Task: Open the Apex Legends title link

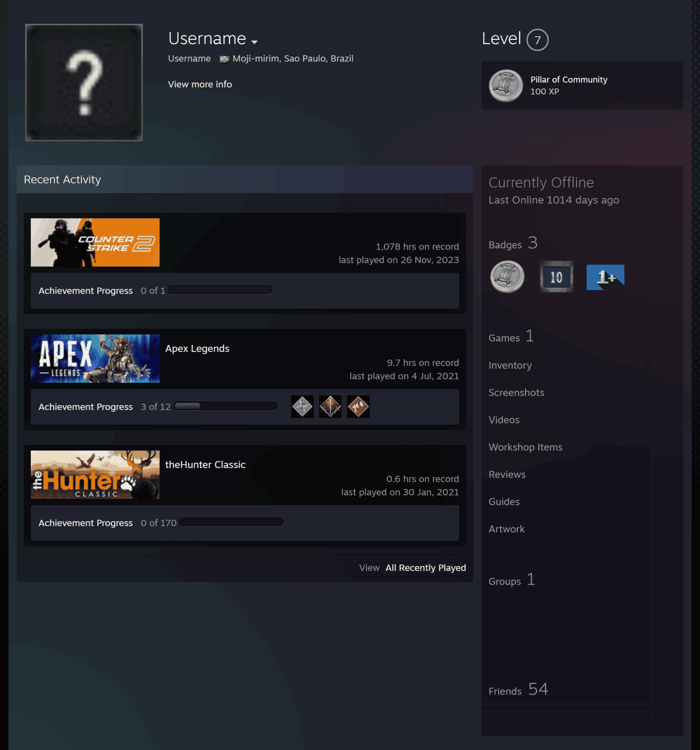Action: (197, 348)
